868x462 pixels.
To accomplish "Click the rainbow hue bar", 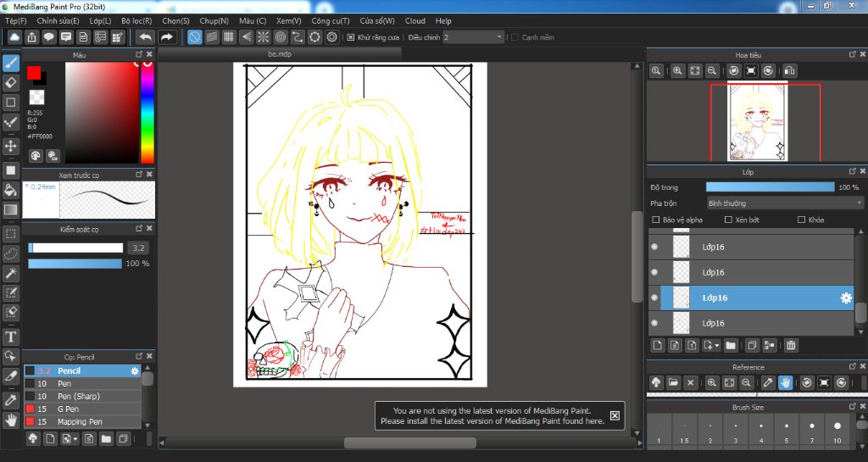I will pos(147,112).
